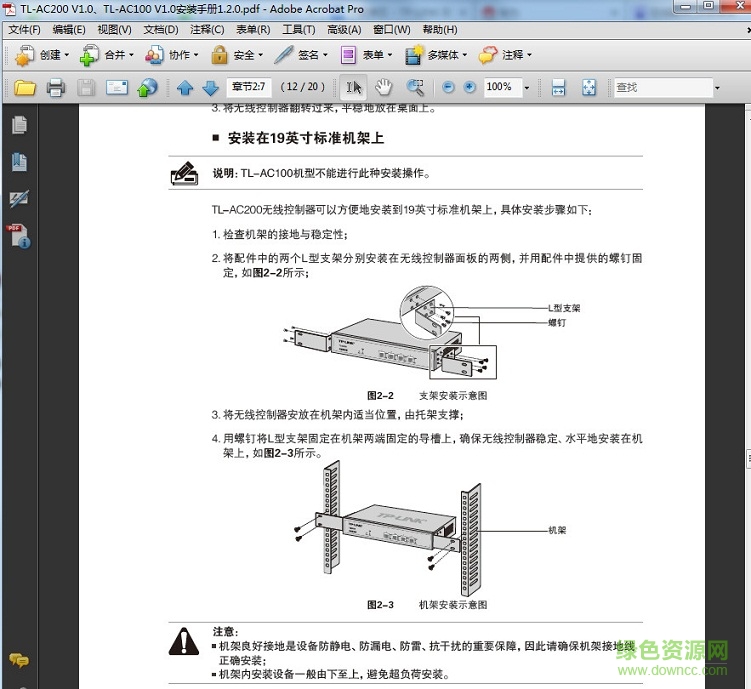Open the 视图(V) menu

coord(114,30)
